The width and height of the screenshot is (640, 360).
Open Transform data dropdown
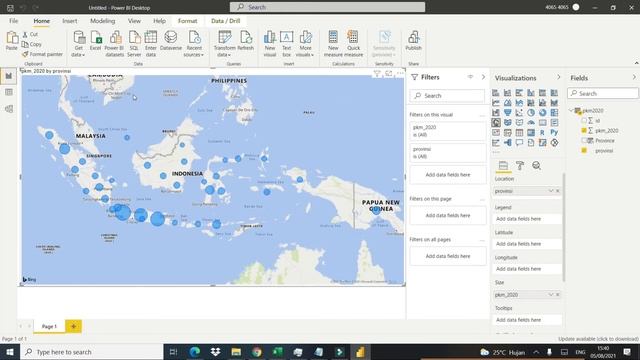point(224,43)
